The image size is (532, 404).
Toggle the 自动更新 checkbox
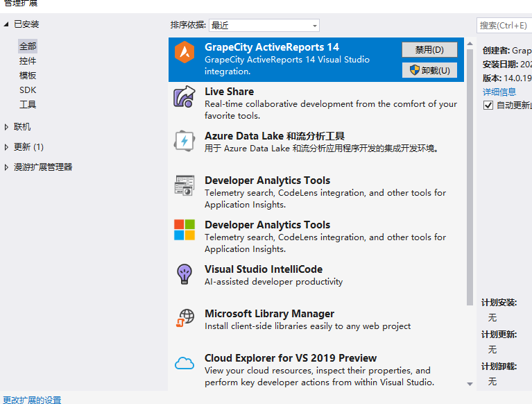pyautogui.click(x=488, y=106)
